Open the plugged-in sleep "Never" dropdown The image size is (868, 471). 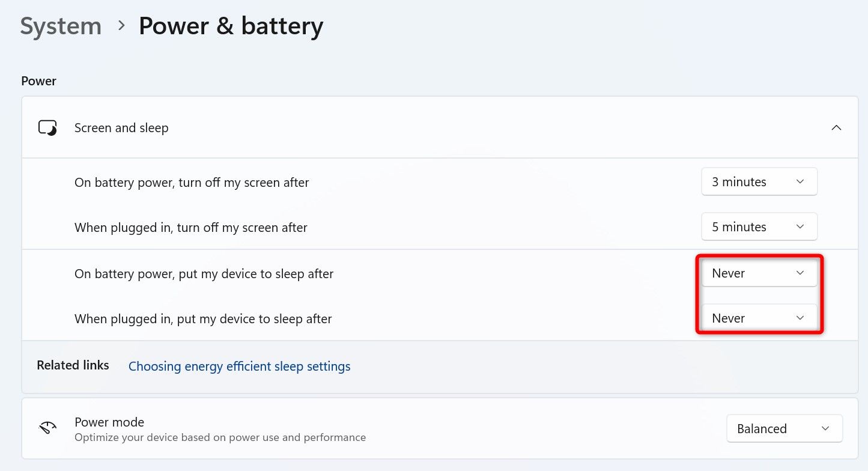tap(759, 318)
